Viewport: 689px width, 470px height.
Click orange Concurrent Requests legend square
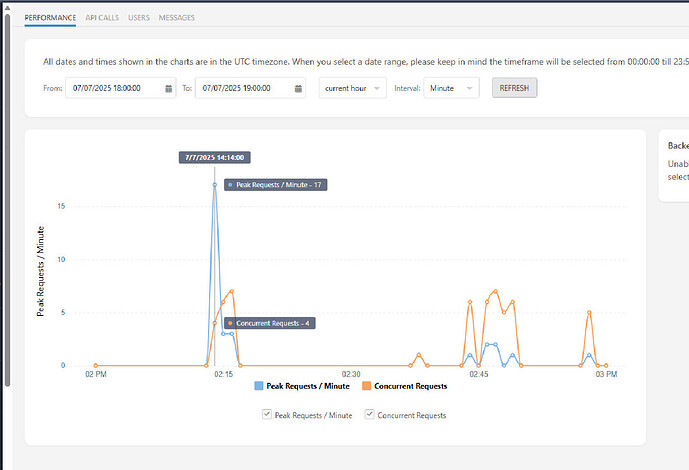point(367,385)
